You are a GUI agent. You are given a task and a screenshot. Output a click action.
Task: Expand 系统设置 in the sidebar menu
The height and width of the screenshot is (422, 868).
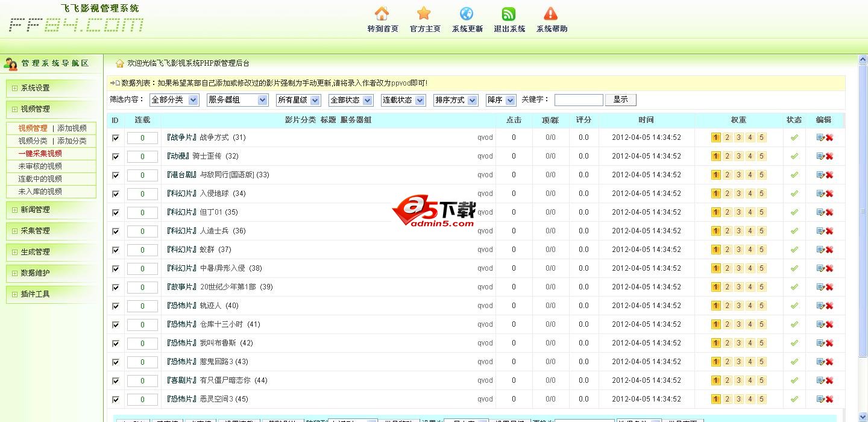coord(36,88)
